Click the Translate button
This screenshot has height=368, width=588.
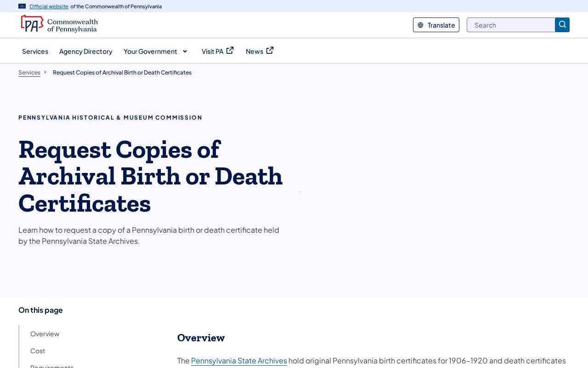coord(436,25)
